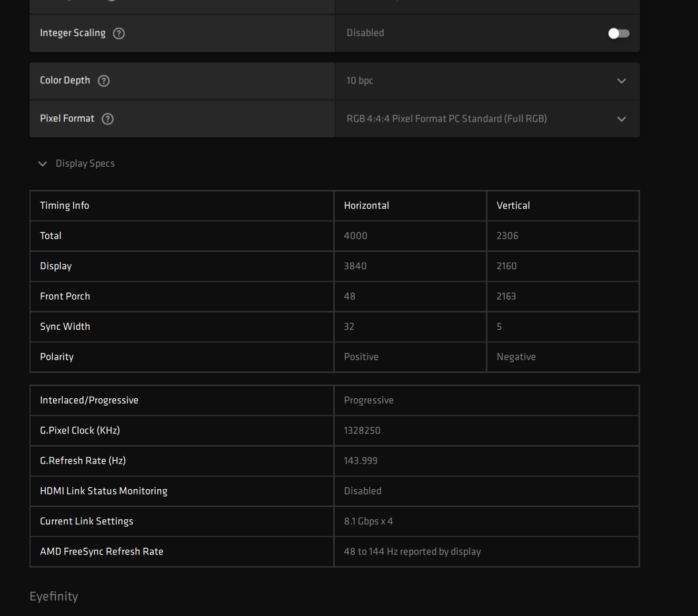Screen dimensions: 698x616
Task: Click the G.Pixel Clock value 1328250
Action: coord(362,430)
